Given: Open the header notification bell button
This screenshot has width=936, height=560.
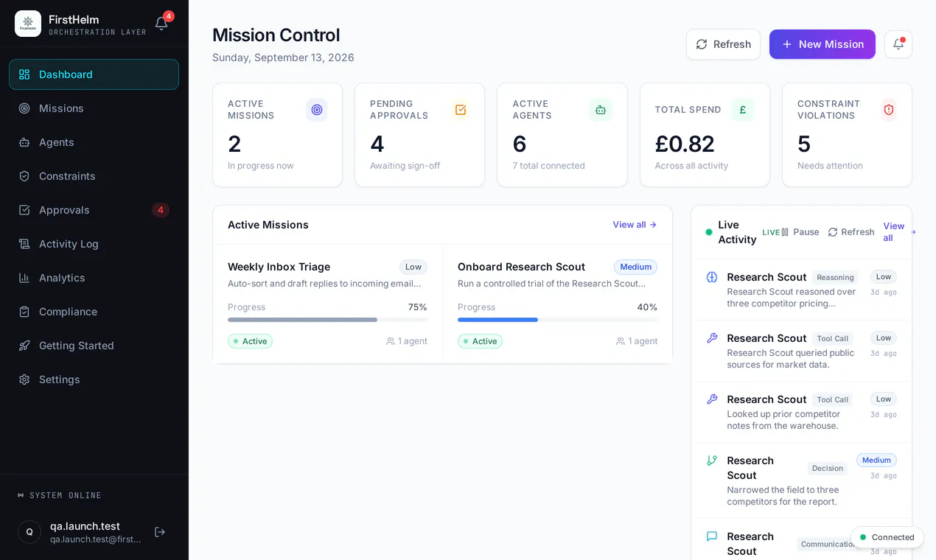Looking at the screenshot, I should (x=898, y=44).
